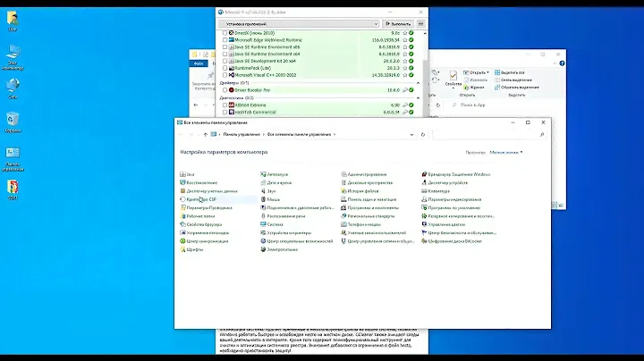Click the refresh button beside address bar
This screenshot has width=644, height=361.
coord(423,134)
